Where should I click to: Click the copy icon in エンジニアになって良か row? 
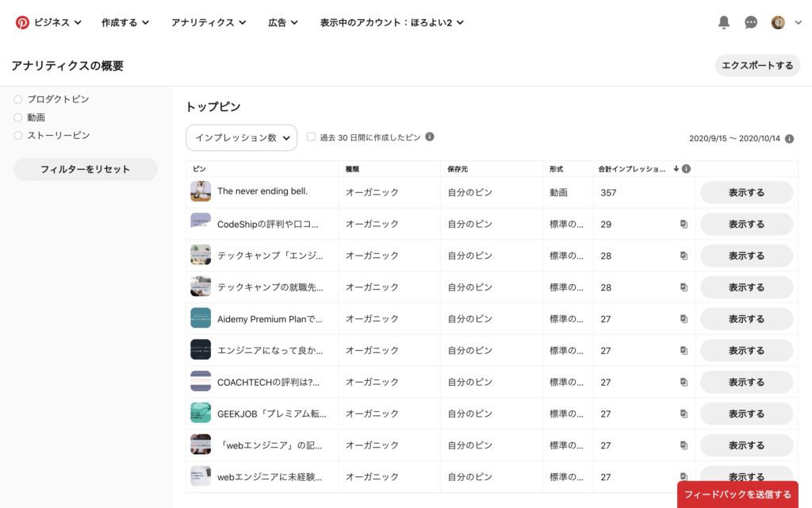[684, 350]
